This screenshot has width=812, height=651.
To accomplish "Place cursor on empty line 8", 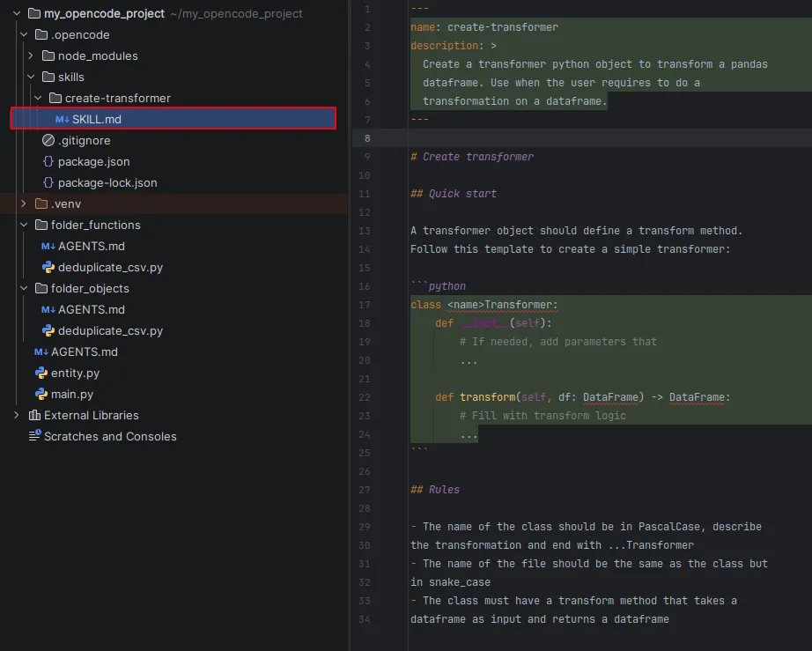I will pos(610,138).
